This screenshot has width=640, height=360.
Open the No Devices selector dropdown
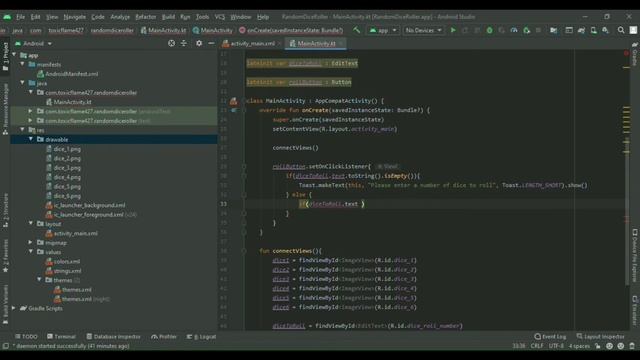click(x=423, y=30)
